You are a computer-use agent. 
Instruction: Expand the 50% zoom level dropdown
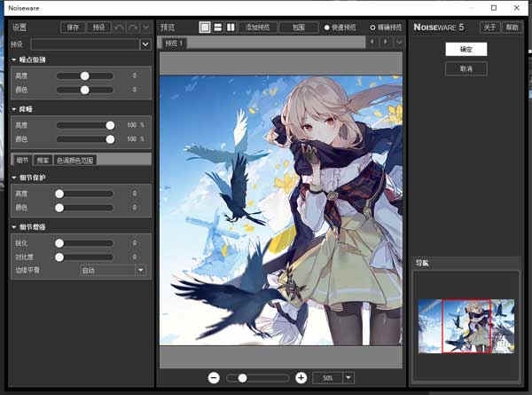348,377
